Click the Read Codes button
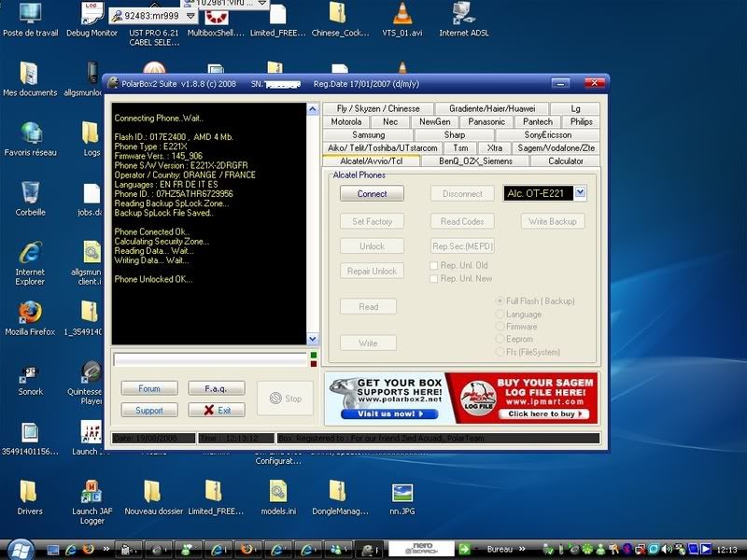This screenshot has width=747, height=560. click(x=462, y=221)
